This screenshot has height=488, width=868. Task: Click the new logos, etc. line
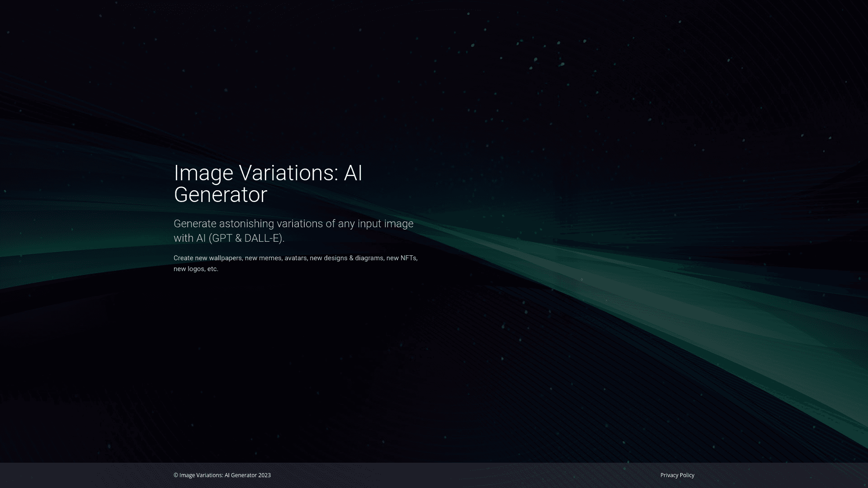coord(195,268)
